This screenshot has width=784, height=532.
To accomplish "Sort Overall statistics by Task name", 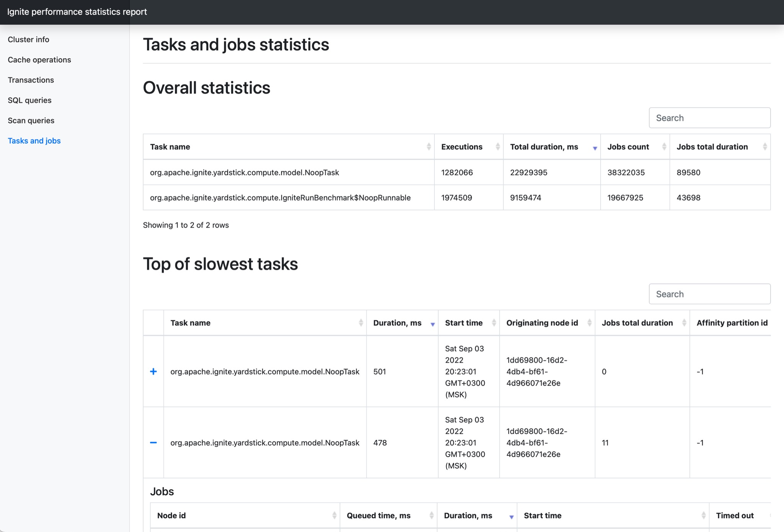I will pyautogui.click(x=428, y=147).
